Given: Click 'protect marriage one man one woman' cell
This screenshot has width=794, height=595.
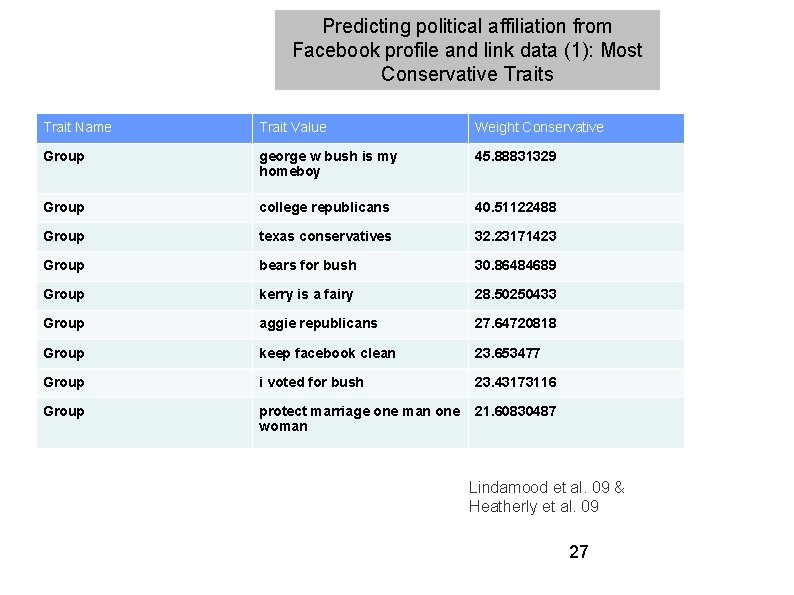Looking at the screenshot, I should tap(359, 419).
